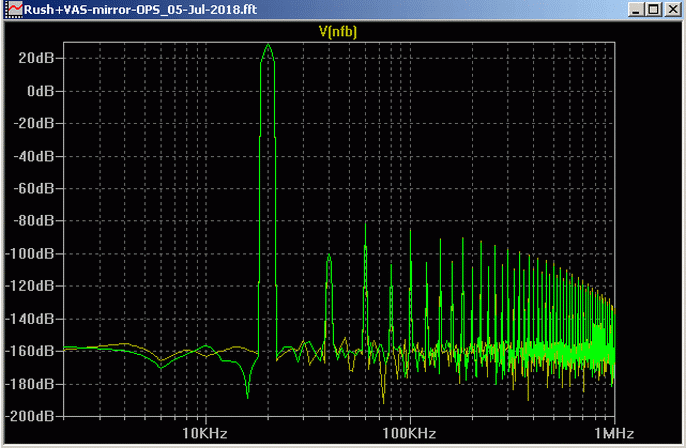Click the 100KHz horizontal axis label
Image resolution: width=686 pixels, height=448 pixels.
[410, 434]
